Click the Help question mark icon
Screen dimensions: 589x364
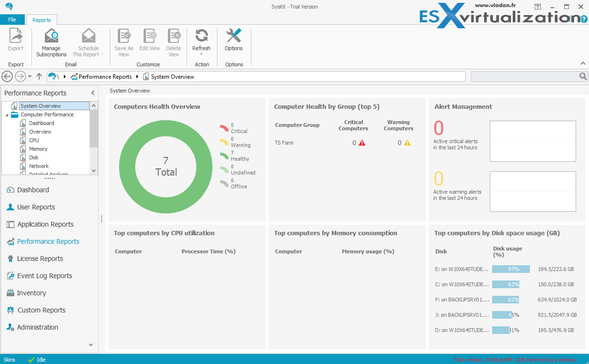(583, 19)
